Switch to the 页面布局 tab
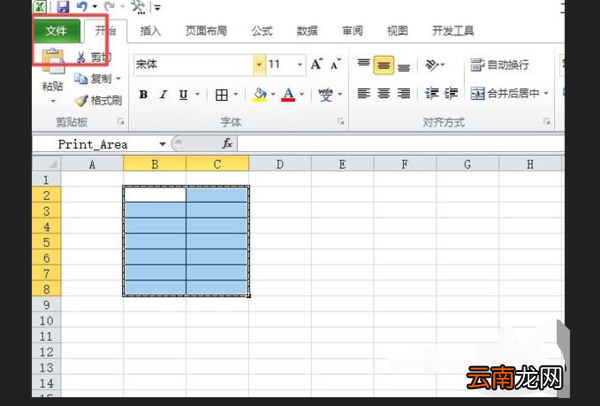600x406 pixels. tap(206, 31)
